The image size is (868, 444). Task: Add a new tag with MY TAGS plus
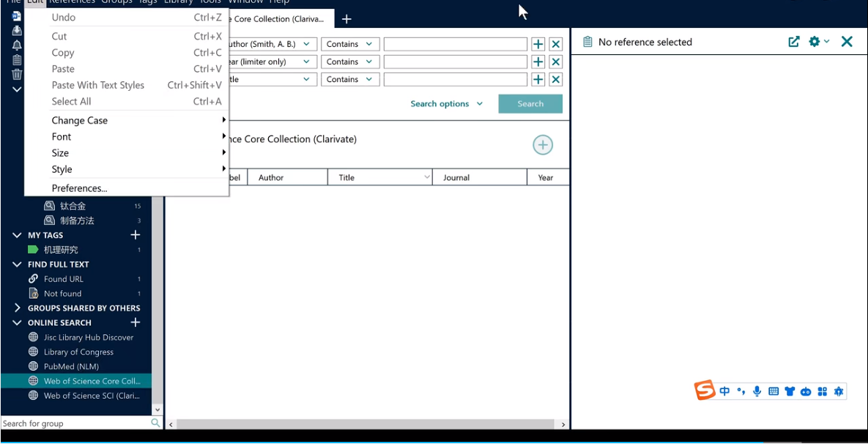click(x=135, y=235)
